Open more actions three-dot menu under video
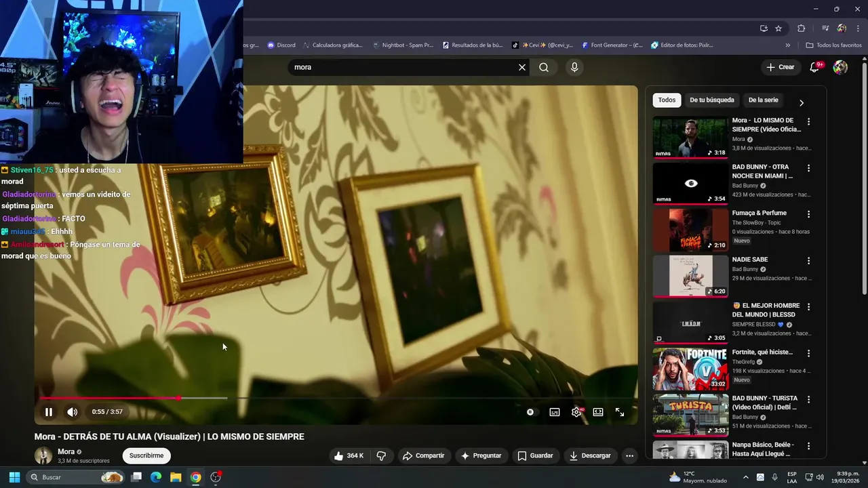The image size is (868, 488). [629, 455]
